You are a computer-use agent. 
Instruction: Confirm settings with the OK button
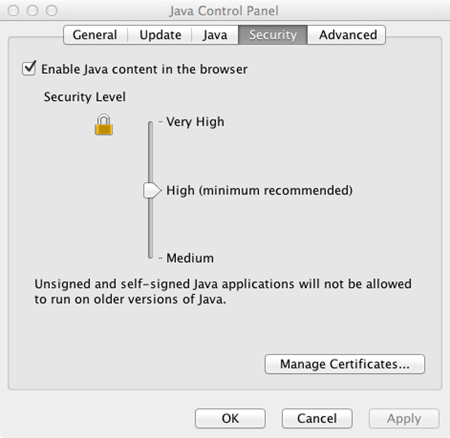(230, 418)
